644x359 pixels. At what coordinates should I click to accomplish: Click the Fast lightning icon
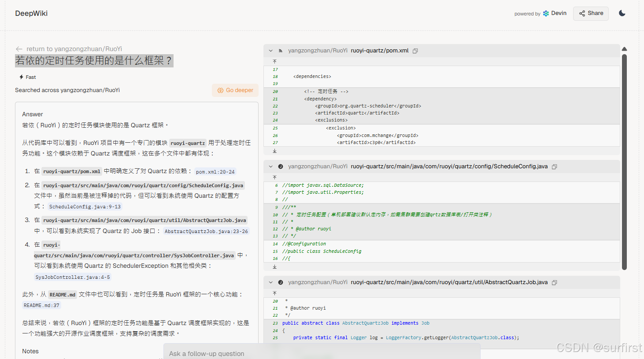point(21,77)
